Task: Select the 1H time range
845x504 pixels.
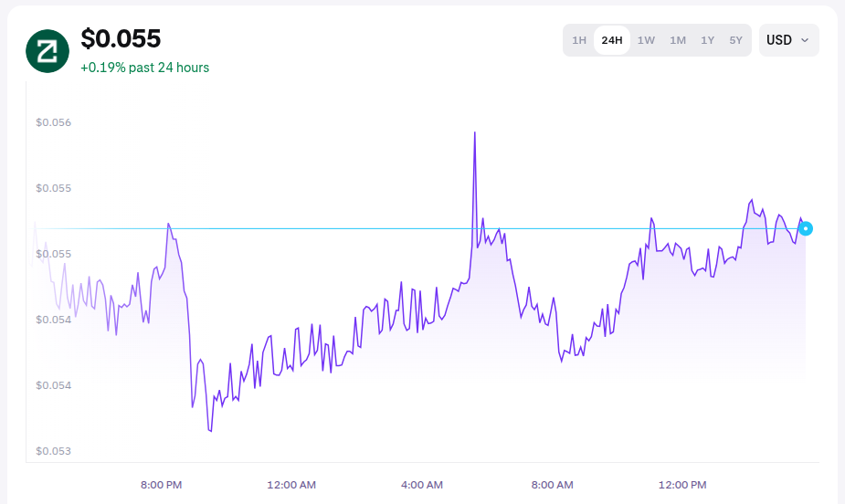Action: point(579,40)
